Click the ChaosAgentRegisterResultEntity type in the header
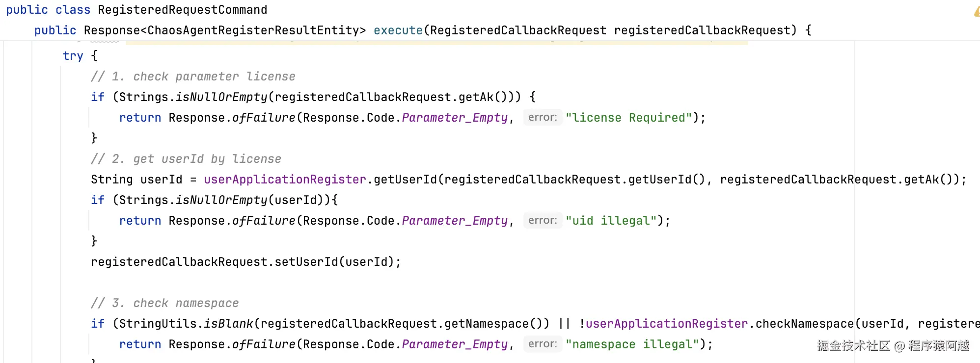The width and height of the screenshot is (980, 363). pyautogui.click(x=253, y=30)
